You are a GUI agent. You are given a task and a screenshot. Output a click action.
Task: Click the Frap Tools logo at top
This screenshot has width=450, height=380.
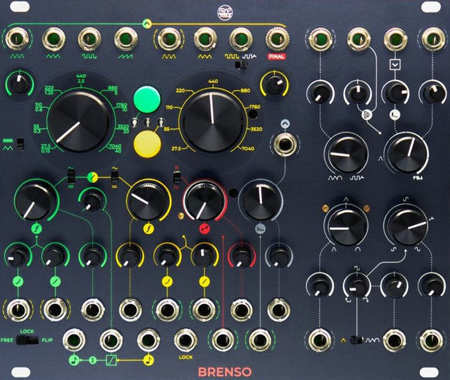coord(225,12)
